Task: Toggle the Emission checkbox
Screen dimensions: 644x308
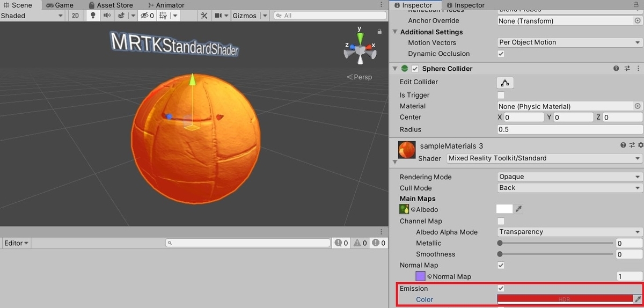Action: (x=501, y=289)
